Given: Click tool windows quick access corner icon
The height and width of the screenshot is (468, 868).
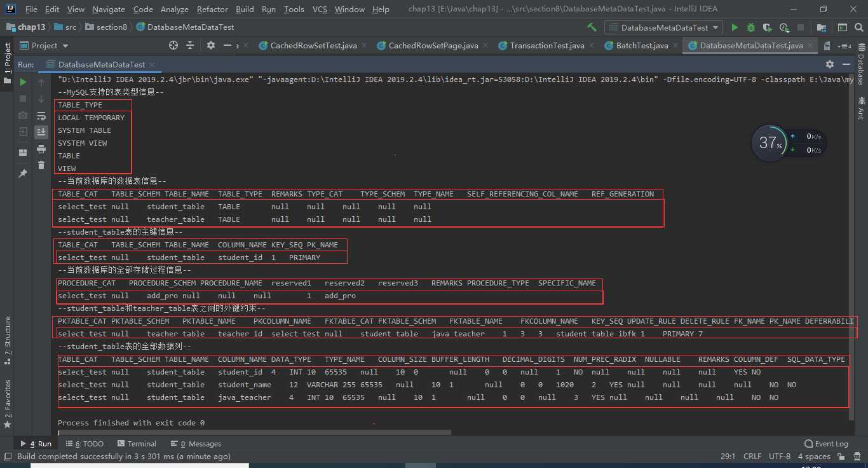Looking at the screenshot, I should (6, 456).
